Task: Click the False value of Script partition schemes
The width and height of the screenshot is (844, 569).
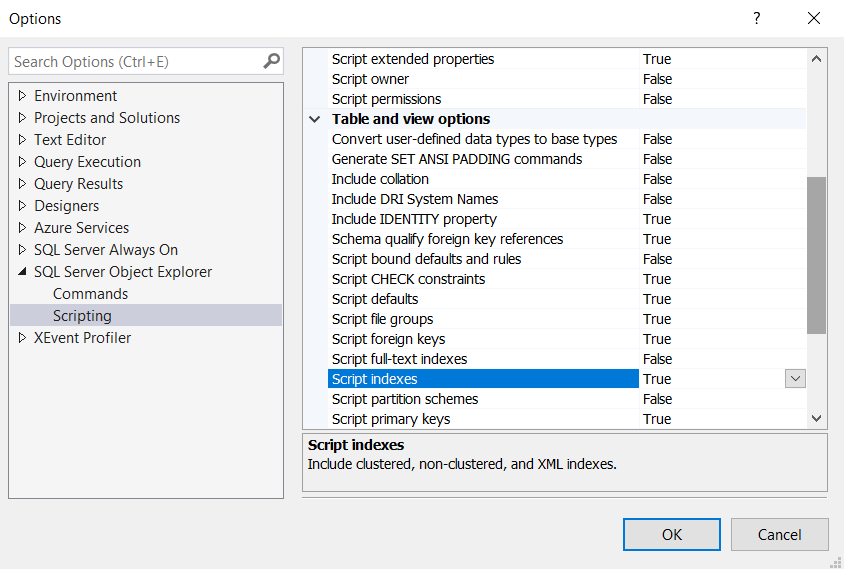Action: click(x=657, y=399)
